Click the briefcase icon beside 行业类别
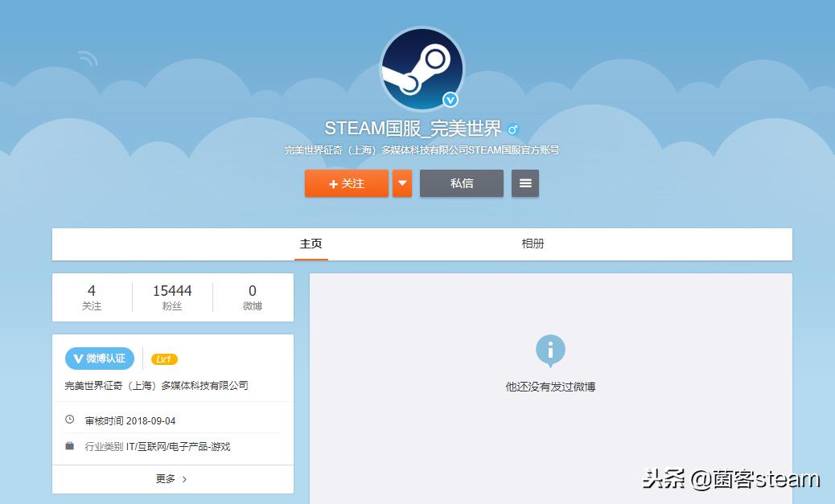 tap(70, 445)
